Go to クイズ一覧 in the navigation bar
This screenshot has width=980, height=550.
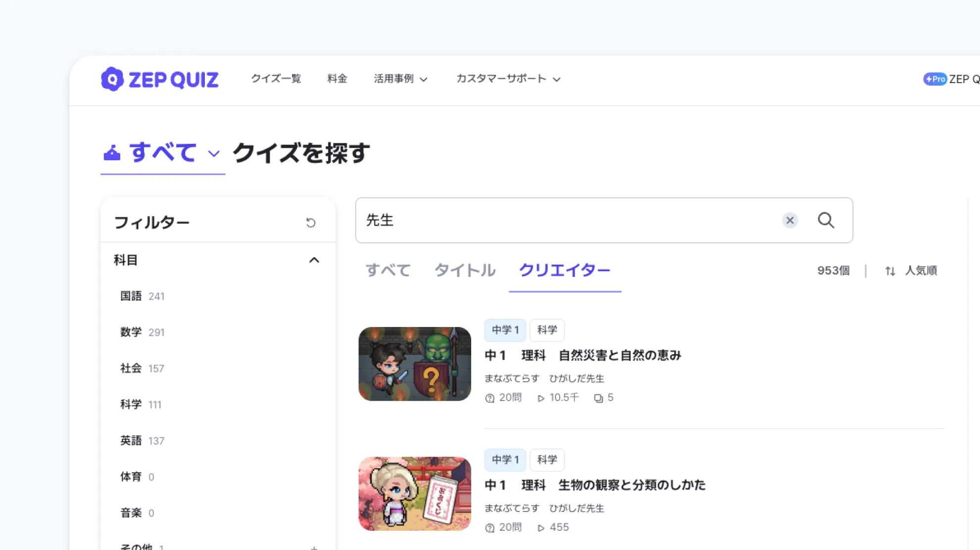pyautogui.click(x=276, y=79)
